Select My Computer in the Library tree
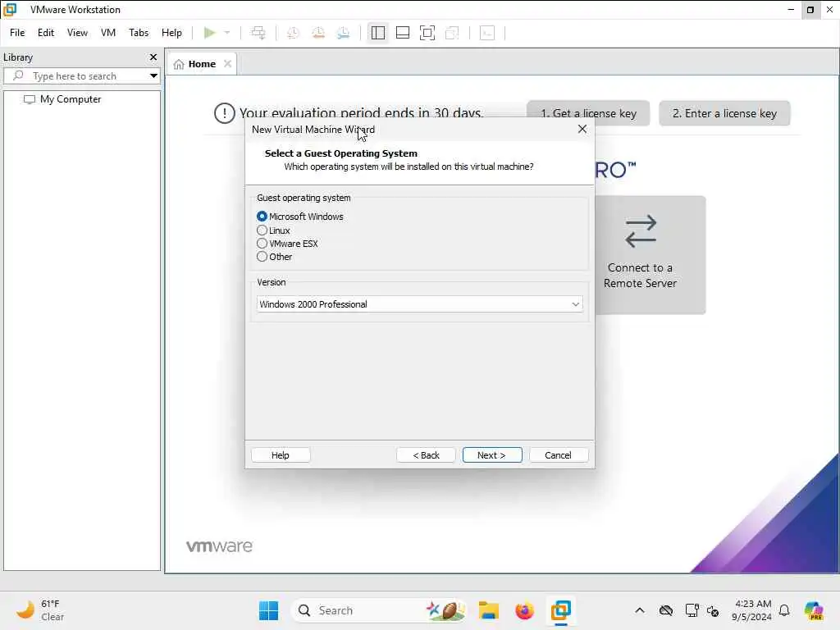 62,99
